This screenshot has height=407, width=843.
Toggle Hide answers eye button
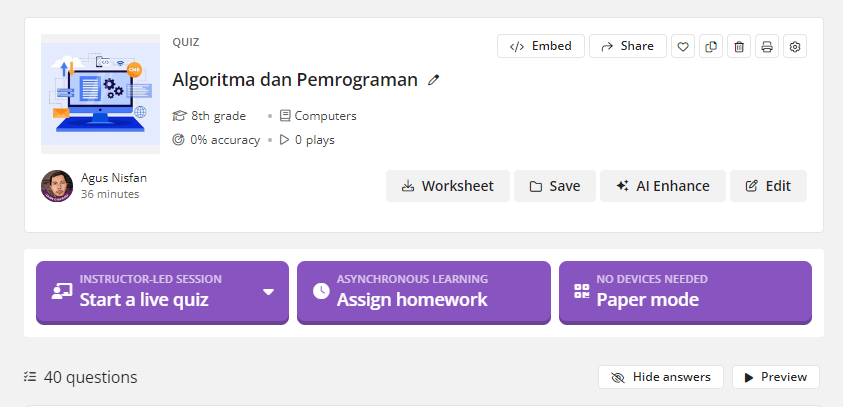click(661, 377)
